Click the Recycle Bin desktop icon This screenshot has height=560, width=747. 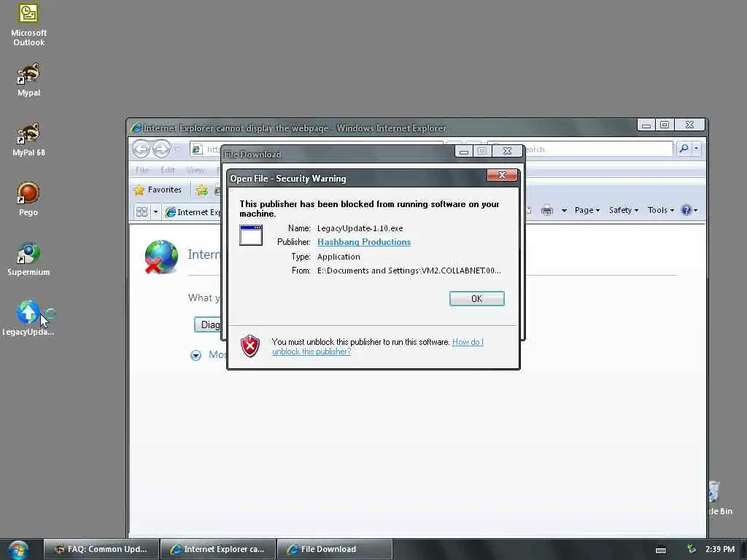[x=719, y=497]
